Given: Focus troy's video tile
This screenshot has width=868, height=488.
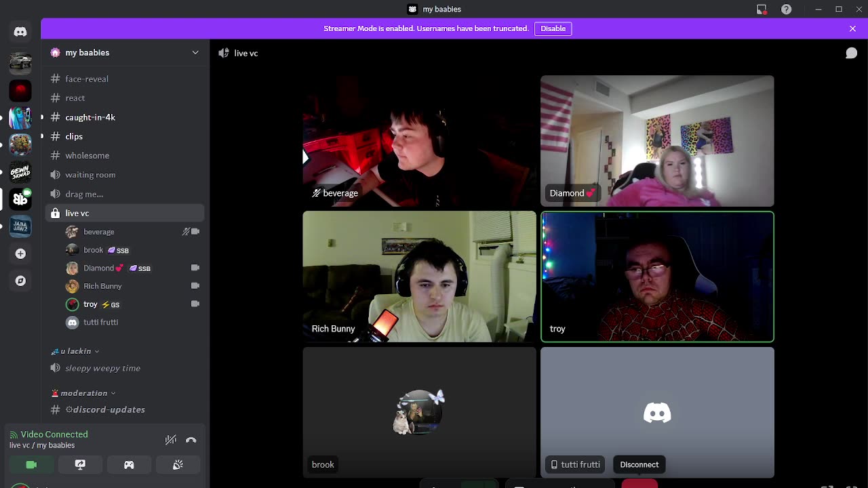Looking at the screenshot, I should (x=657, y=277).
